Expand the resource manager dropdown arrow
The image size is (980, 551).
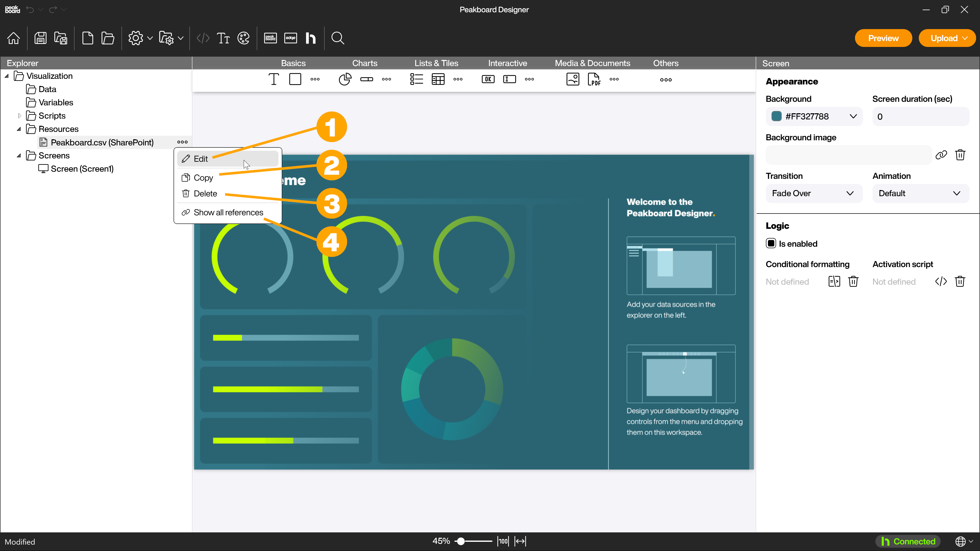click(181, 38)
